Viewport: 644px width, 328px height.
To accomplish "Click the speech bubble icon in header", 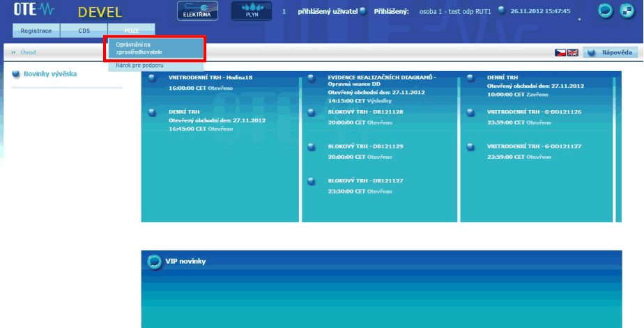I will (x=606, y=12).
